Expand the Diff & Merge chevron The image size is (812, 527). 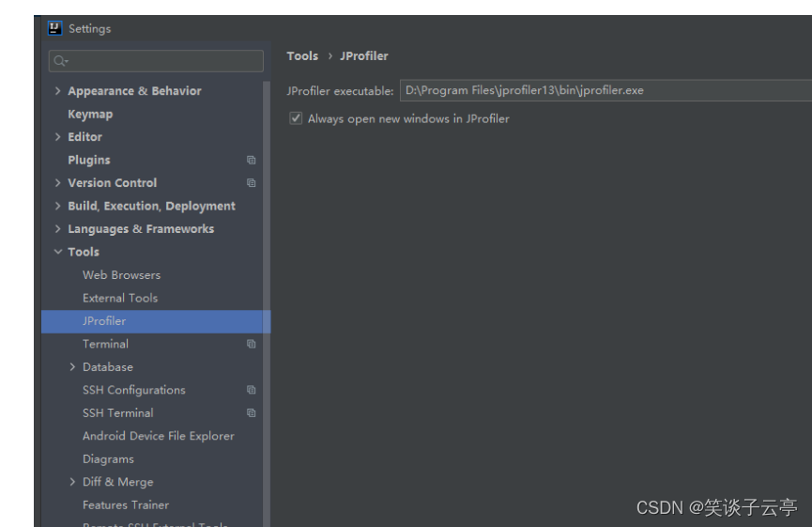pyautogui.click(x=72, y=482)
